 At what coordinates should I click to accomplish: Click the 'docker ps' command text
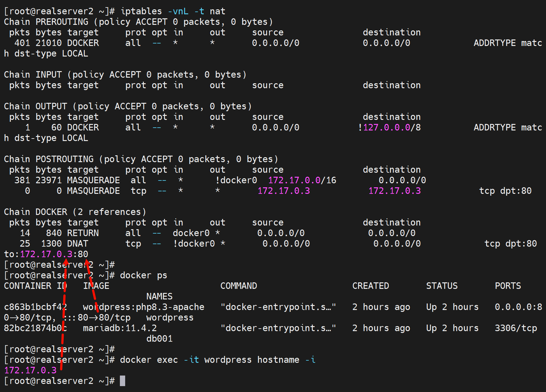(143, 276)
